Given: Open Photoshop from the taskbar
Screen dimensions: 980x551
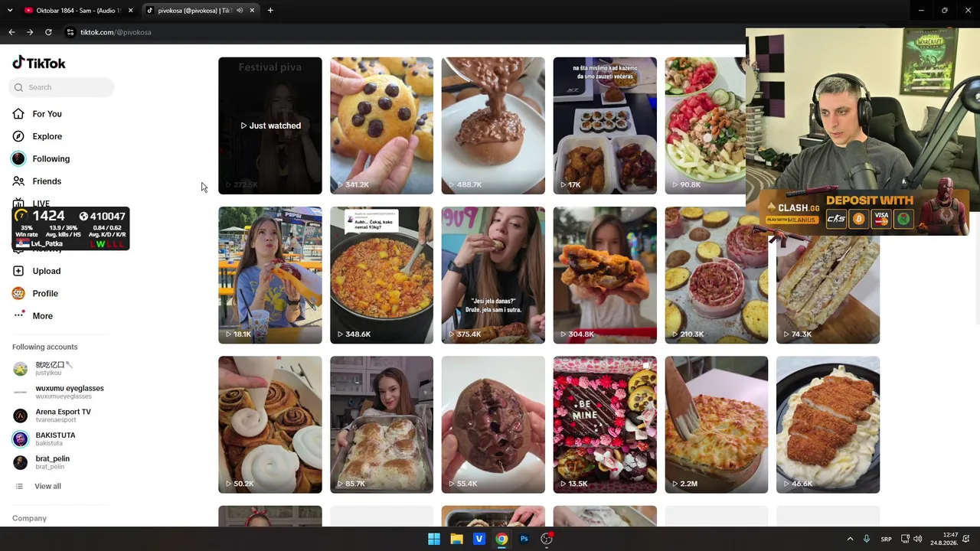Looking at the screenshot, I should (x=524, y=539).
